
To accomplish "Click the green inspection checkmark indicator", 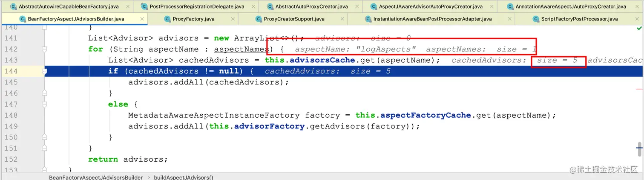I will coord(639,28).
